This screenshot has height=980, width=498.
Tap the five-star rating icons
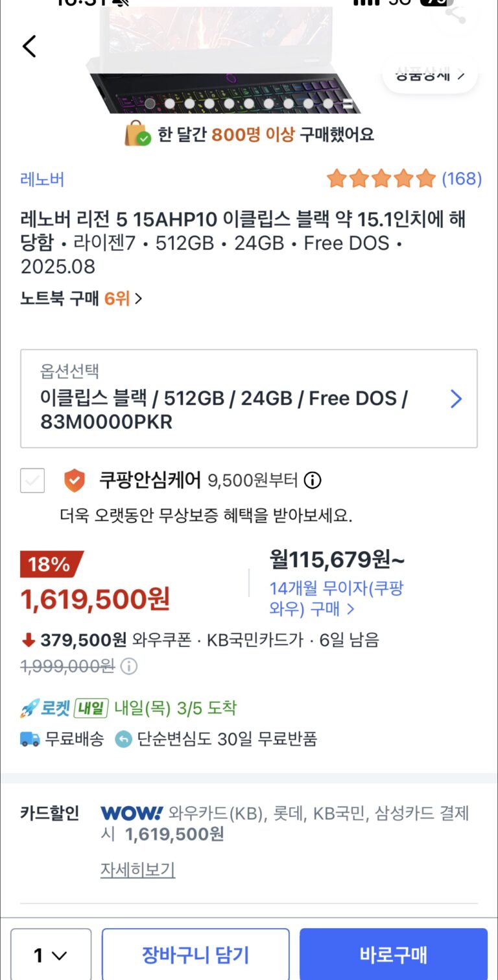[x=381, y=178]
